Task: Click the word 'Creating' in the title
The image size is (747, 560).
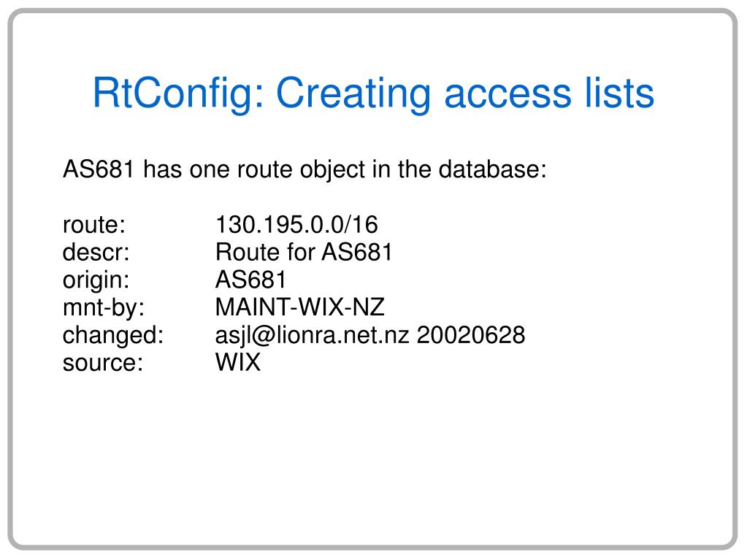Action: click(x=353, y=95)
